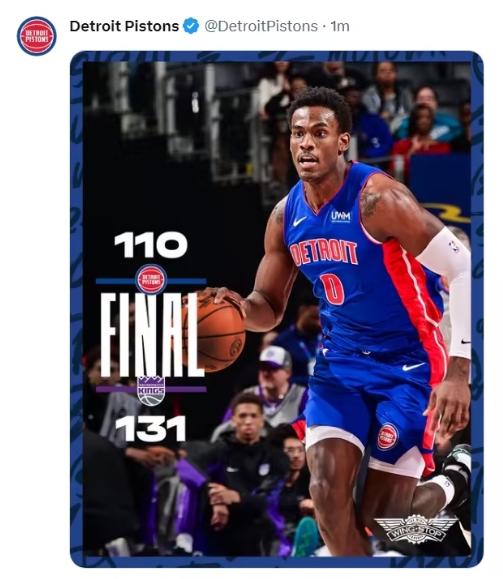503x579 pixels.
Task: Click the Detroit Pistons display name
Action: click(x=124, y=26)
